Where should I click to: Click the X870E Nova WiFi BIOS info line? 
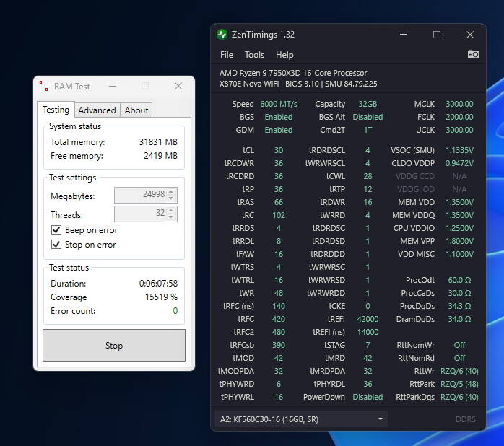click(x=298, y=84)
